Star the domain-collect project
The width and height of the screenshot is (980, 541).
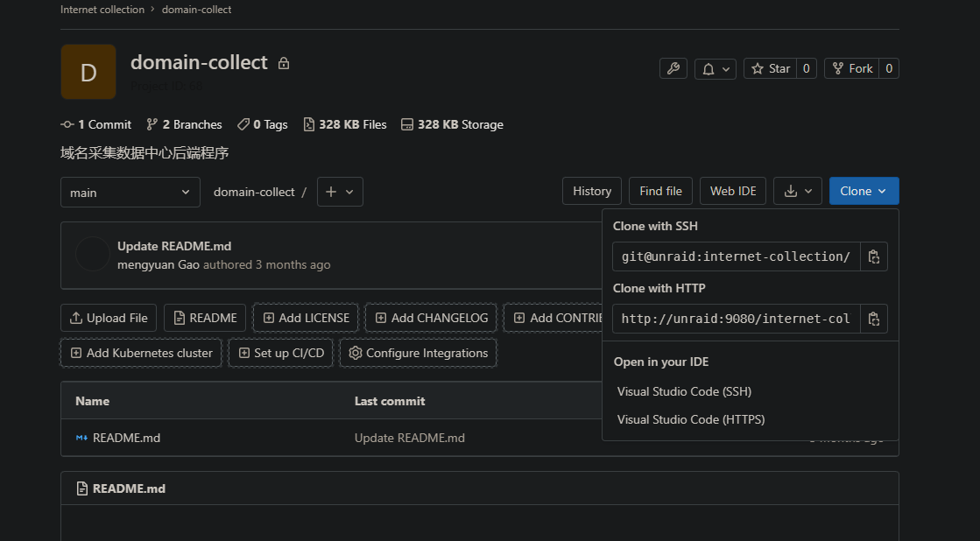pos(771,68)
